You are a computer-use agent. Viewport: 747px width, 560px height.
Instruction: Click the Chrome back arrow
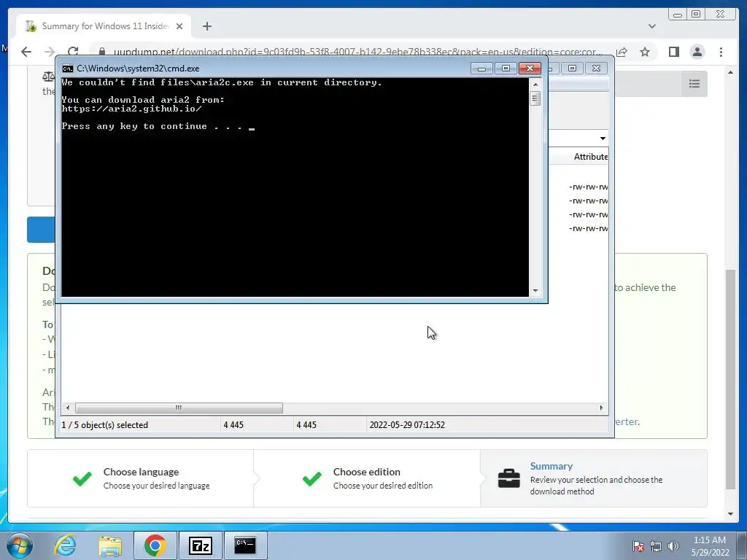tap(26, 52)
